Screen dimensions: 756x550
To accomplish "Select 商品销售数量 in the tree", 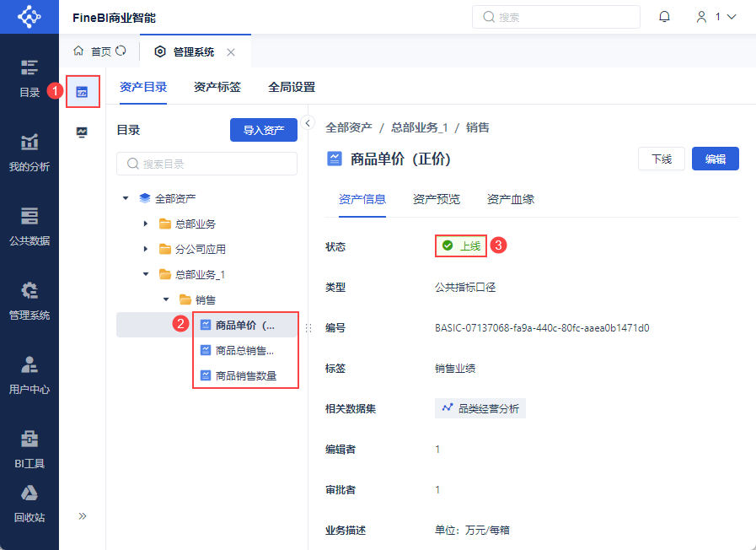I will (245, 375).
